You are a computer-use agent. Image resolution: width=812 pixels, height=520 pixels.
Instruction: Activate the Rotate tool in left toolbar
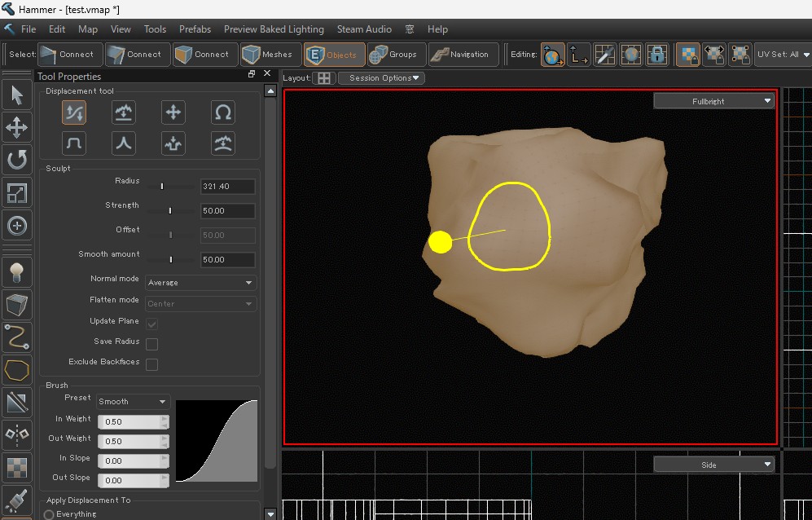(x=17, y=160)
